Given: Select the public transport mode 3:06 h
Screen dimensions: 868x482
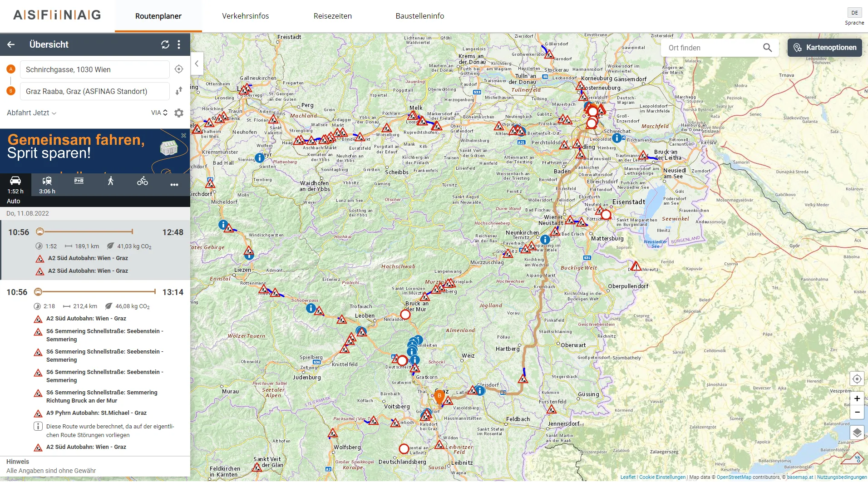Looking at the screenshot, I should [47, 185].
